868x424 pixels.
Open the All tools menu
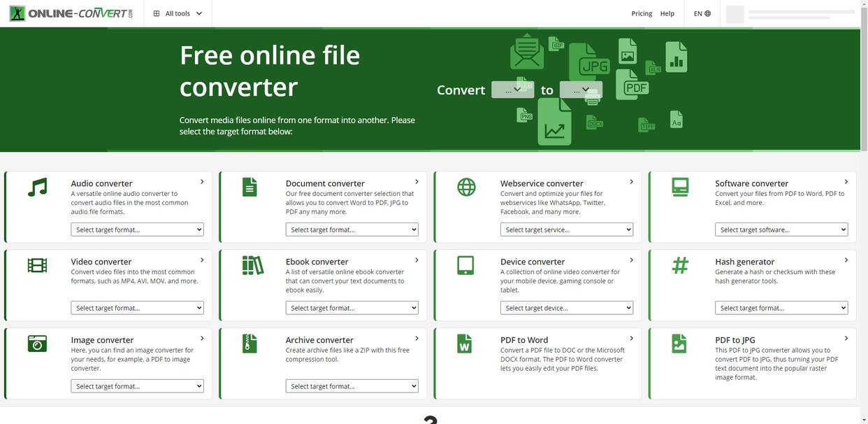pyautogui.click(x=178, y=13)
